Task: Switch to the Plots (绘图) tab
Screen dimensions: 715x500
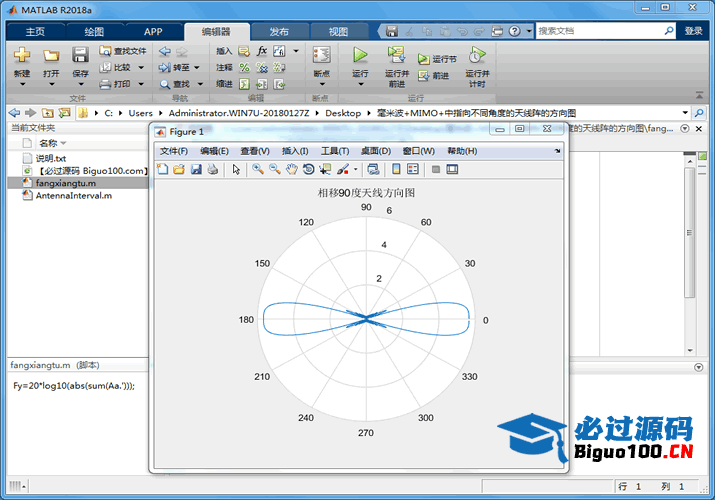Action: (94, 31)
